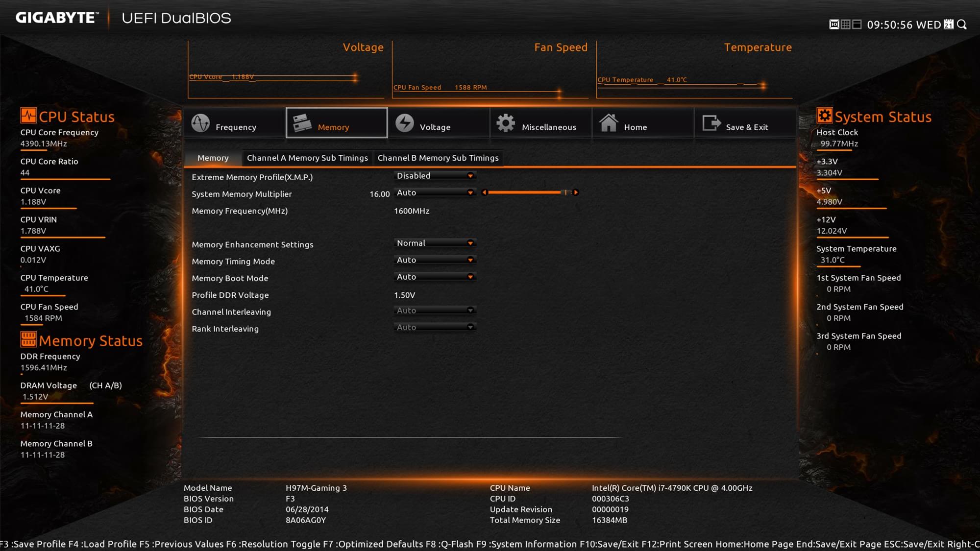The image size is (980, 551).
Task: Decrease memory multiplier with left arrow
Action: [484, 192]
